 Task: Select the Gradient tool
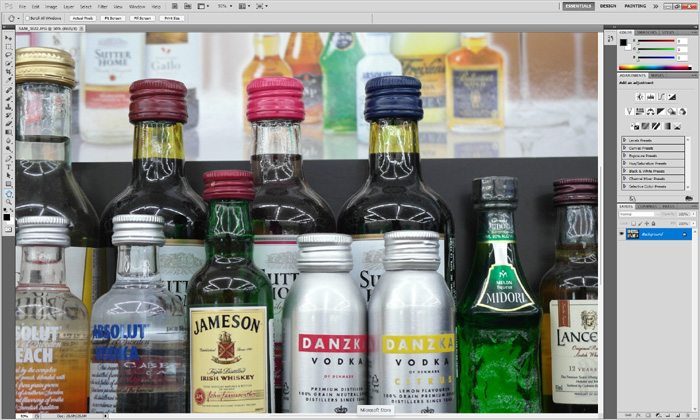click(8, 133)
